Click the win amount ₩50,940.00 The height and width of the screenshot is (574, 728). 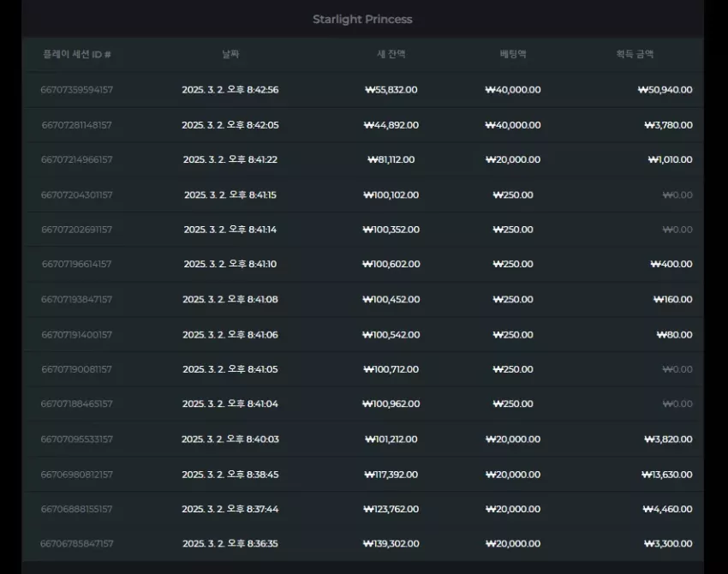click(665, 90)
